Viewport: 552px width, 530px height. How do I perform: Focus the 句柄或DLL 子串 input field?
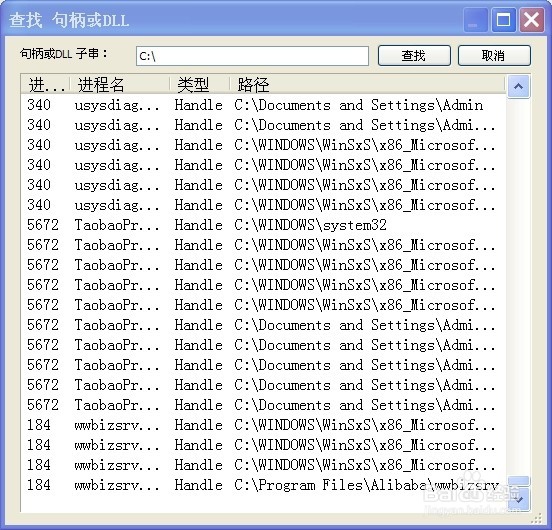click(x=252, y=56)
